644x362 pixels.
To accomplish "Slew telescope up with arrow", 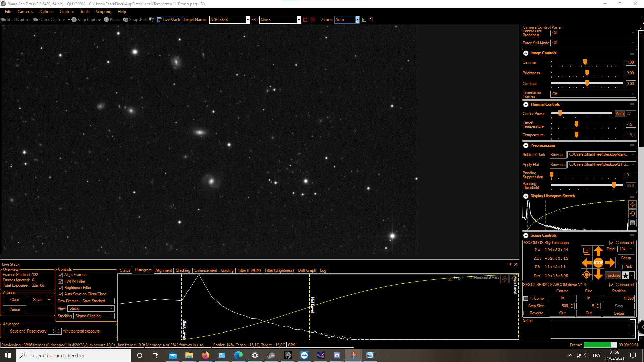I will point(598,251).
